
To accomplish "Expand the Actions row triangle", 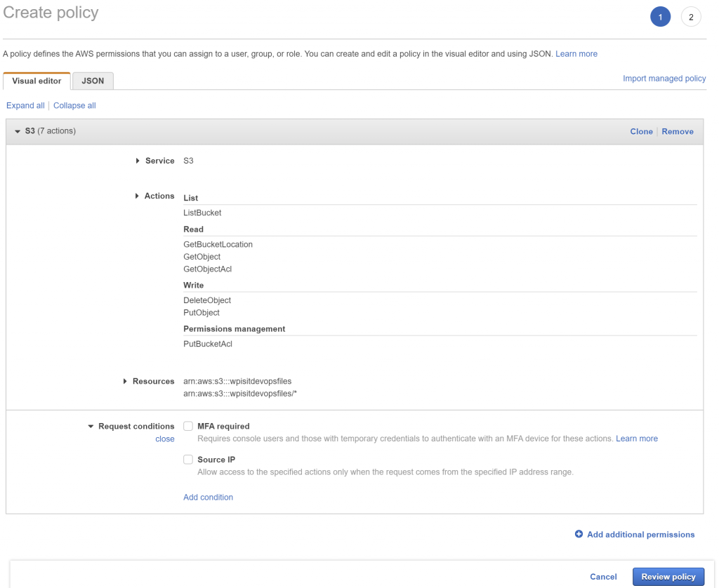I will coord(137,196).
